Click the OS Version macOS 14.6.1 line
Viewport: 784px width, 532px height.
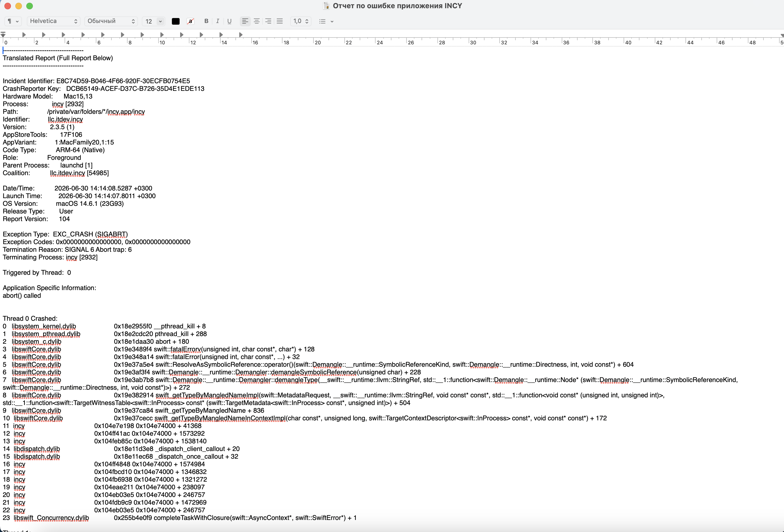click(63, 204)
